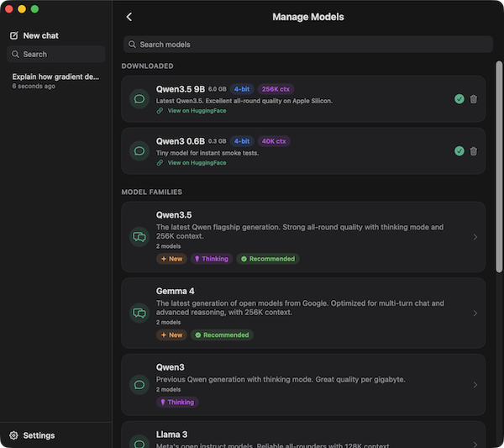
Task: Focus the Search models field
Action: (x=308, y=45)
